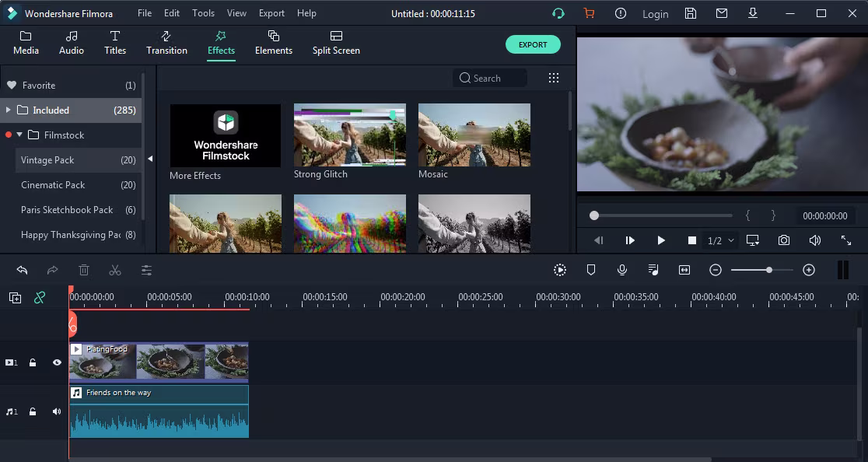
Task: Open the Split Screen tab
Action: point(336,43)
